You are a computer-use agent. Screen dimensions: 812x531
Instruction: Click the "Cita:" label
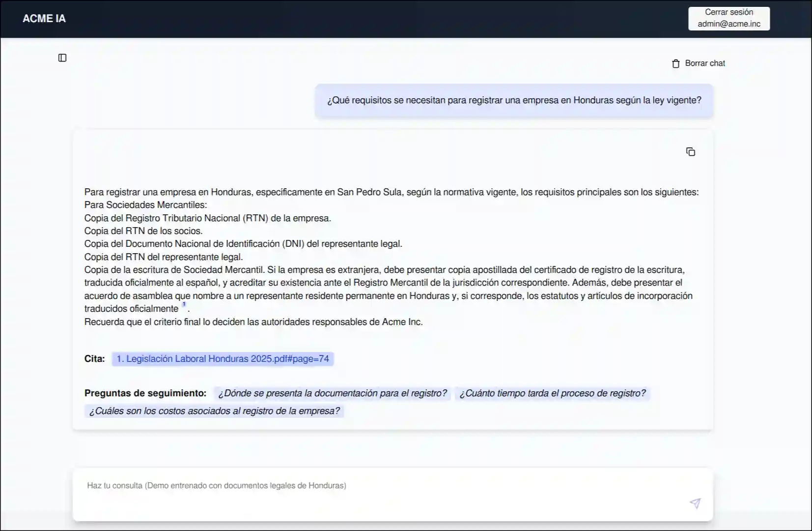[x=94, y=359]
